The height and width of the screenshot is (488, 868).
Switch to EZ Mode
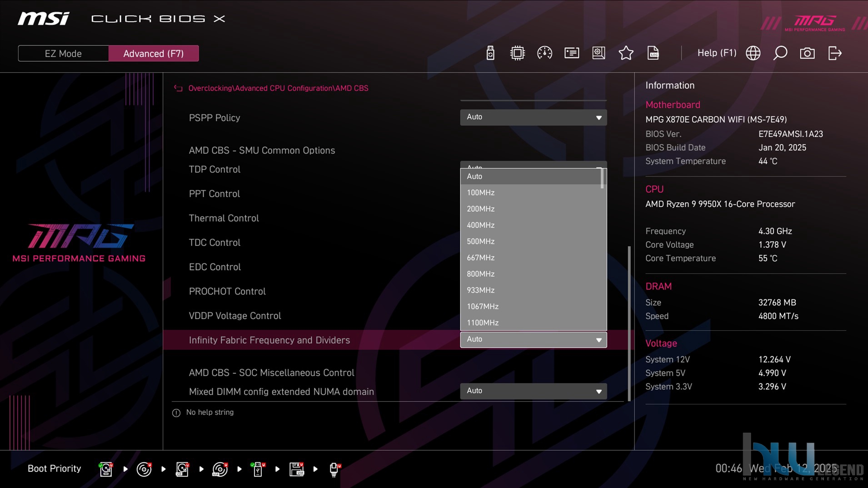coord(63,54)
